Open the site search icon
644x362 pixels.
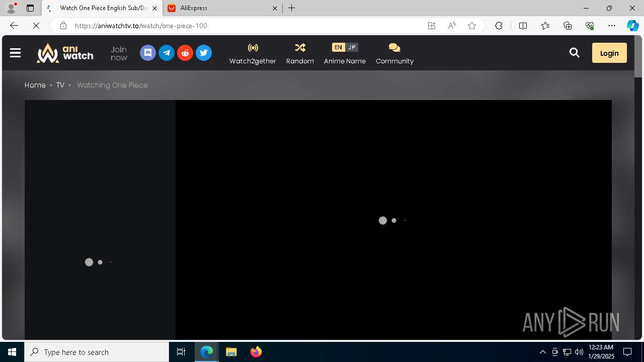(575, 53)
